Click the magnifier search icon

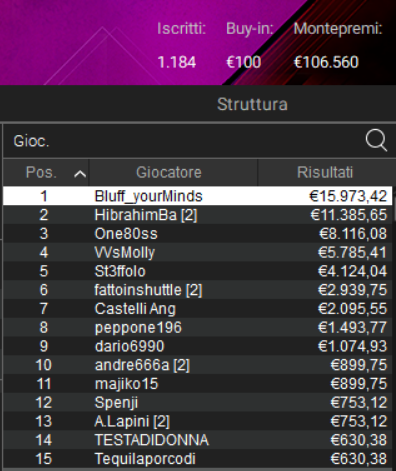click(x=376, y=140)
